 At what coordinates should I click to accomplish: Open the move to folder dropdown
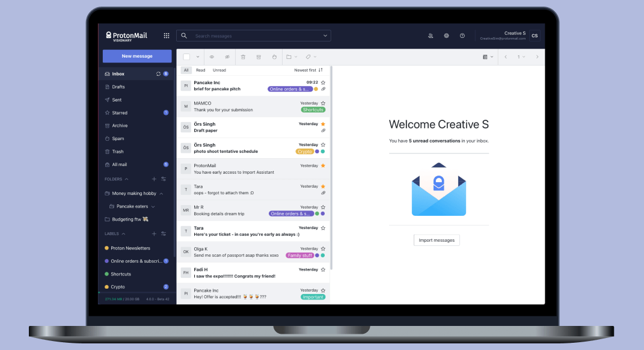292,57
